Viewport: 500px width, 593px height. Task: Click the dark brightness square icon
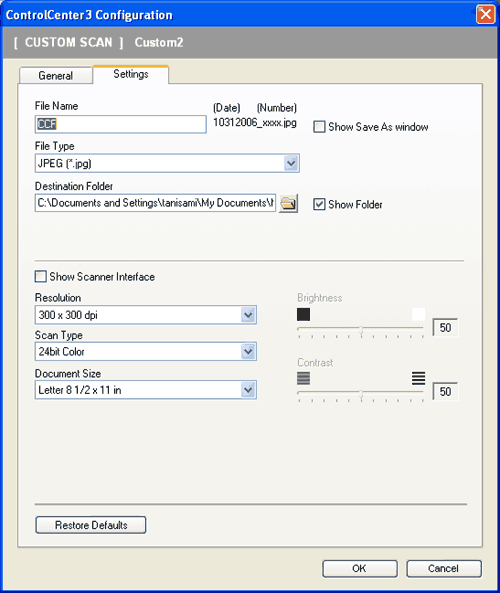point(303,314)
